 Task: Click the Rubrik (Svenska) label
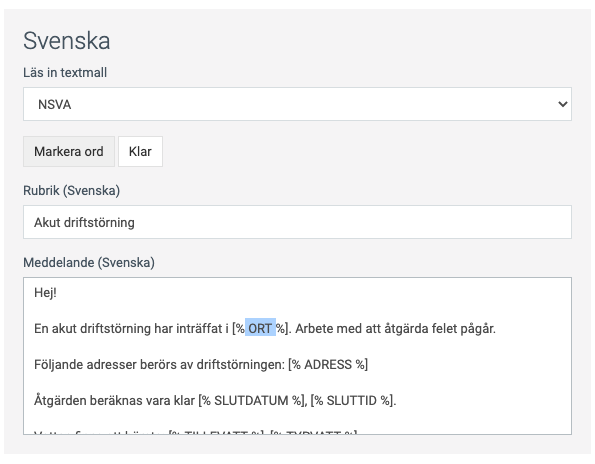click(71, 190)
